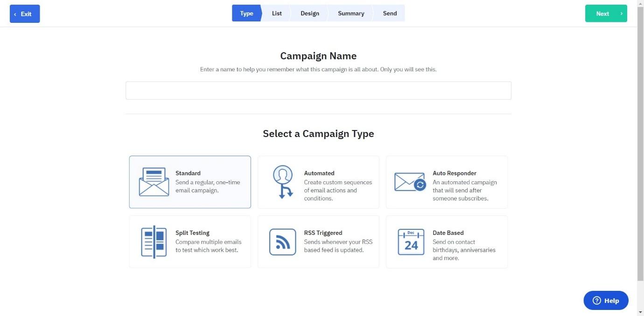Screen dimensions: 644x316
Task: Click the Date Based calendar icon
Action: pos(411,242)
